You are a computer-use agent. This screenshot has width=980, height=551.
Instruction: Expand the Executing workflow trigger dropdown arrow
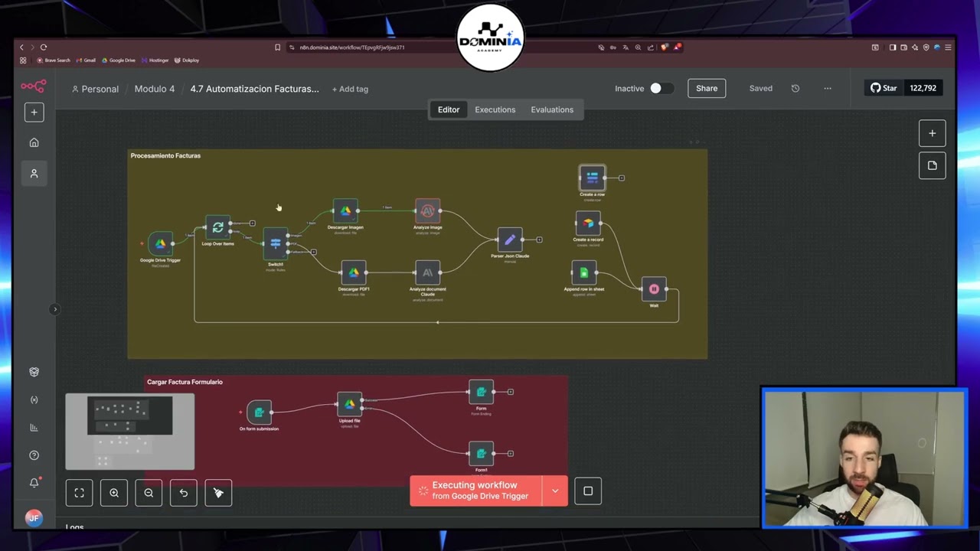point(555,491)
